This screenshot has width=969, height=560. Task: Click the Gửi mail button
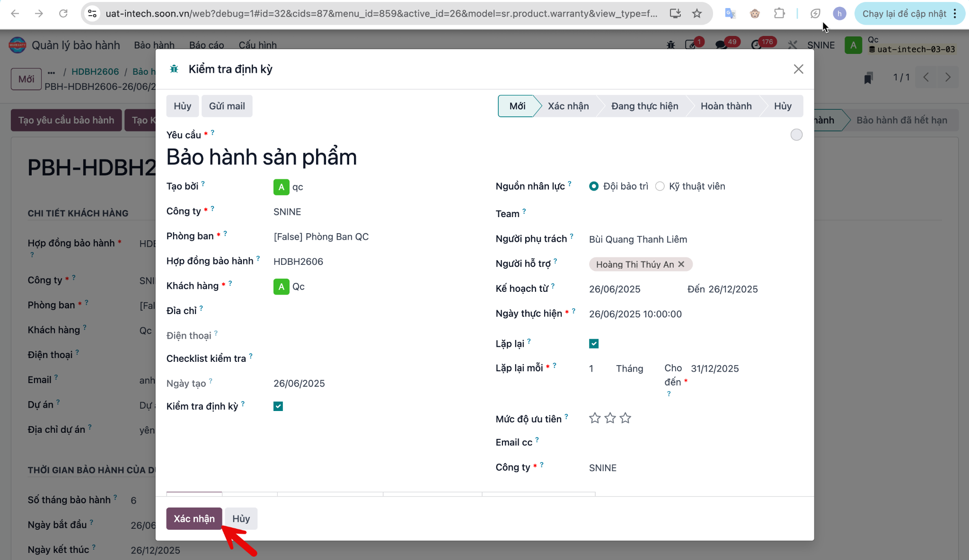(227, 106)
